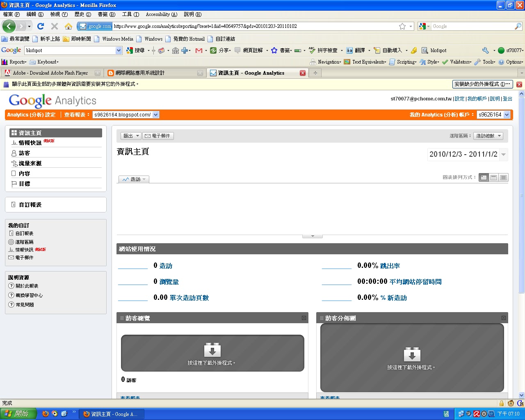Reload the page with refresh icon
525x420 pixels.
pyautogui.click(x=40, y=26)
